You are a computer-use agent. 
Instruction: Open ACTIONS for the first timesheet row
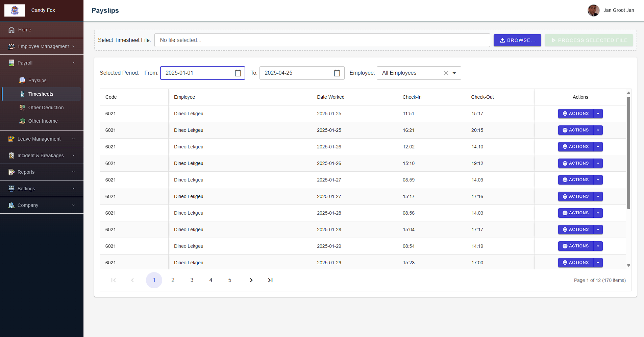[575, 114]
